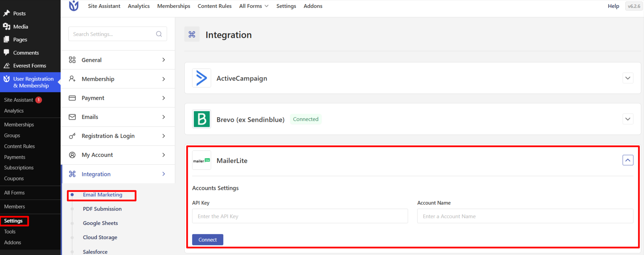Collapse the MailerLite integration panel
Screen dimensions: 644x255
(628, 160)
